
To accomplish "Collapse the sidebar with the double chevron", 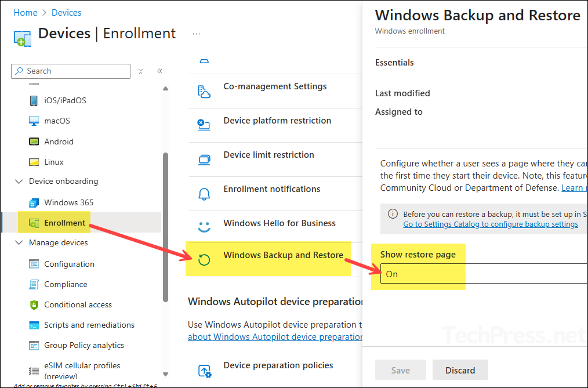I will (x=159, y=71).
